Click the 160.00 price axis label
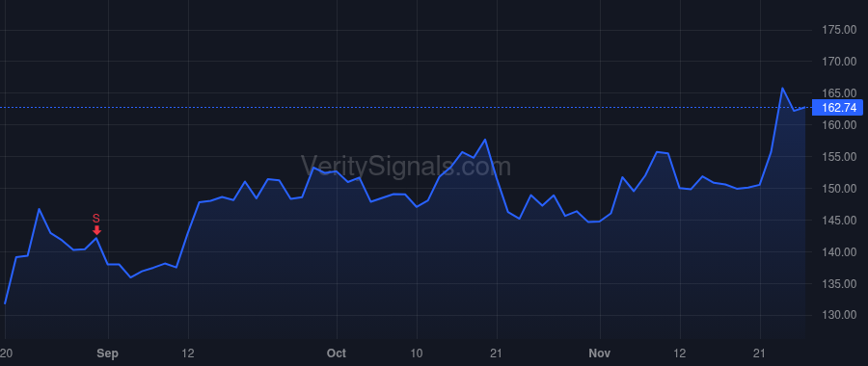This screenshot has height=366, width=868. (839, 125)
